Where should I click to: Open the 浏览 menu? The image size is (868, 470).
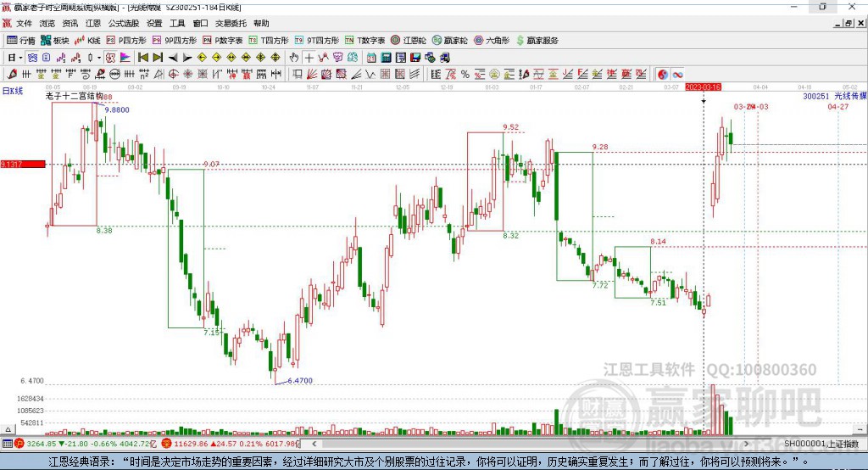[47, 23]
